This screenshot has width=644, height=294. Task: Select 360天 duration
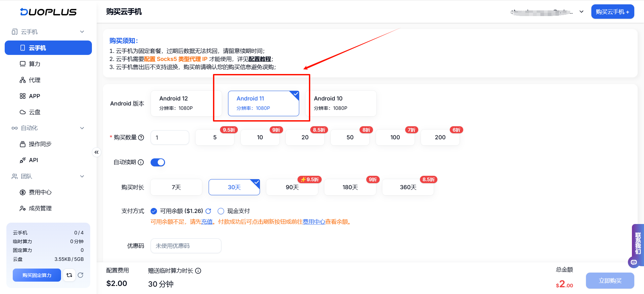(408, 187)
